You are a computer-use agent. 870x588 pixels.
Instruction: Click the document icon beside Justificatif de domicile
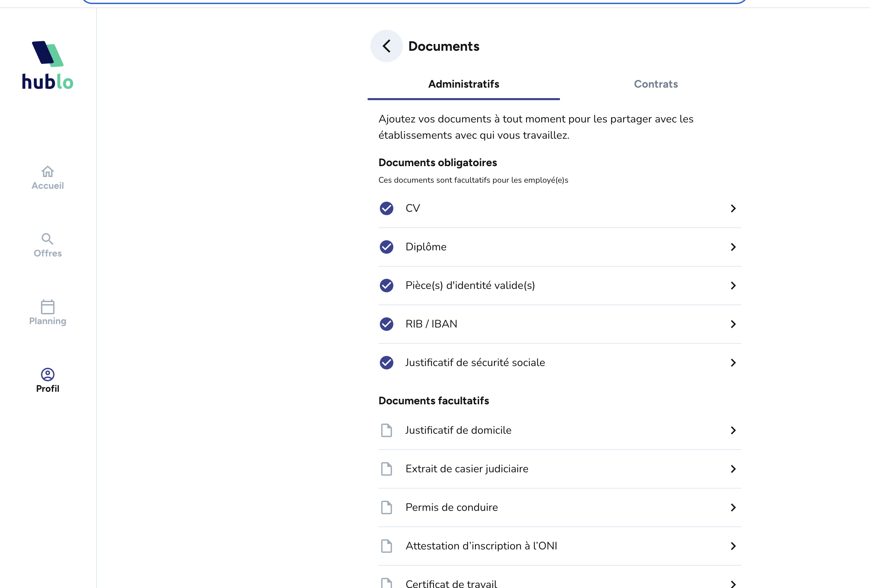click(x=386, y=431)
